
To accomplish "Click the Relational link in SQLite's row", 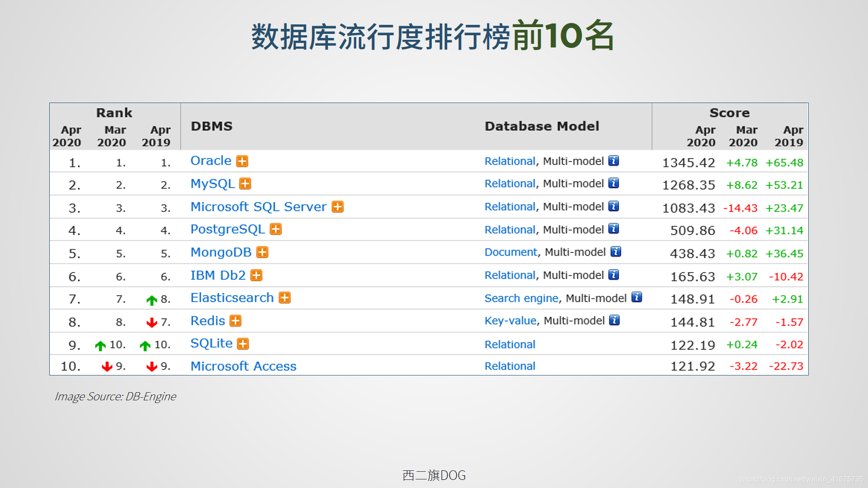I will coord(510,345).
